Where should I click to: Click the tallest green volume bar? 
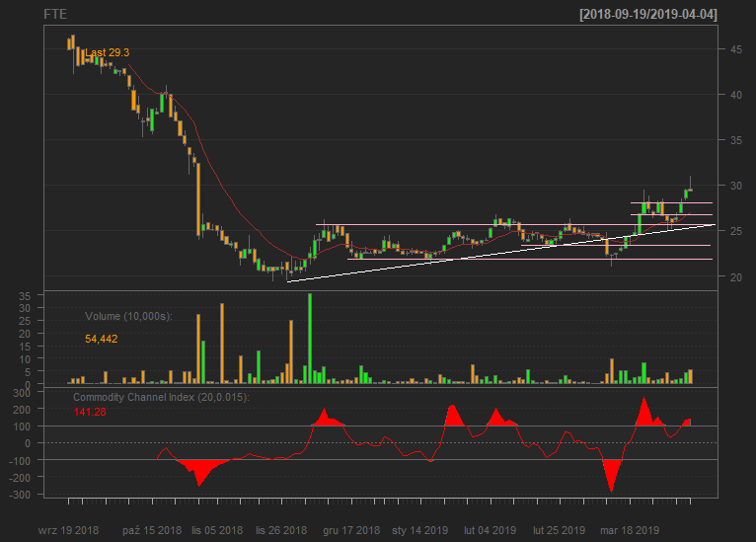coord(310,339)
